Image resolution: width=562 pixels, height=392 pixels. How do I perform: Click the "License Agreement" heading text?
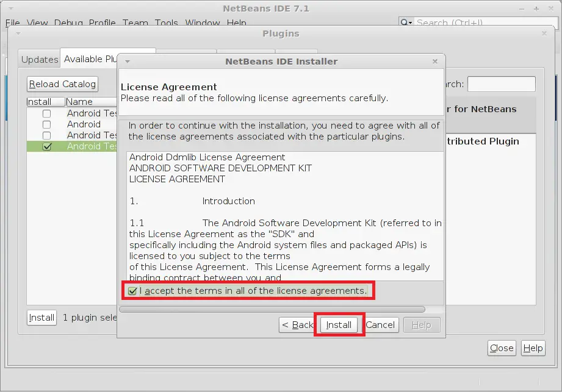(169, 87)
